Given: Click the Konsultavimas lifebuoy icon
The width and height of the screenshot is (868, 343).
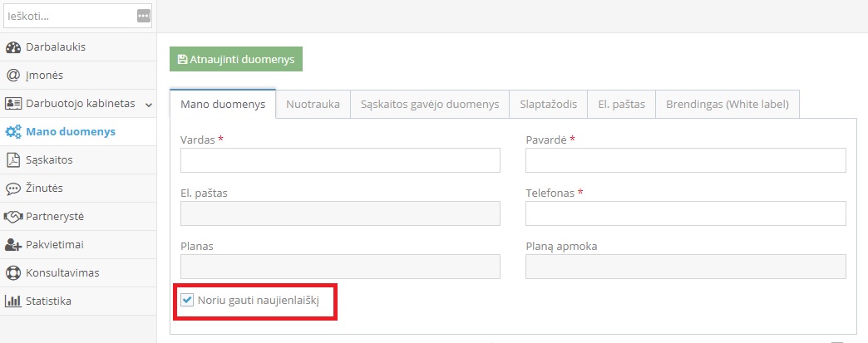Looking at the screenshot, I should click(x=13, y=273).
